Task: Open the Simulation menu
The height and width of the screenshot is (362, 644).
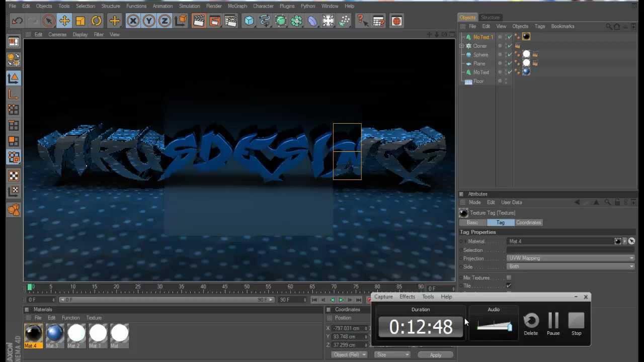Action: (x=189, y=6)
